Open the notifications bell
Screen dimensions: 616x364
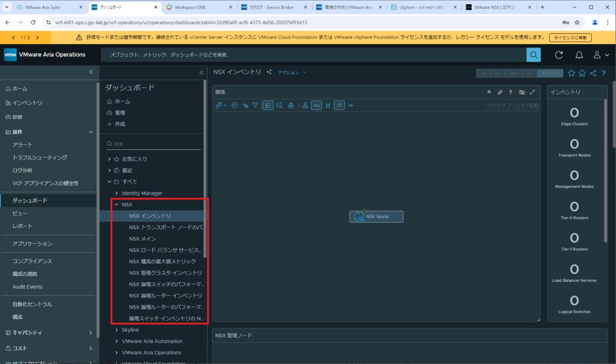(579, 55)
